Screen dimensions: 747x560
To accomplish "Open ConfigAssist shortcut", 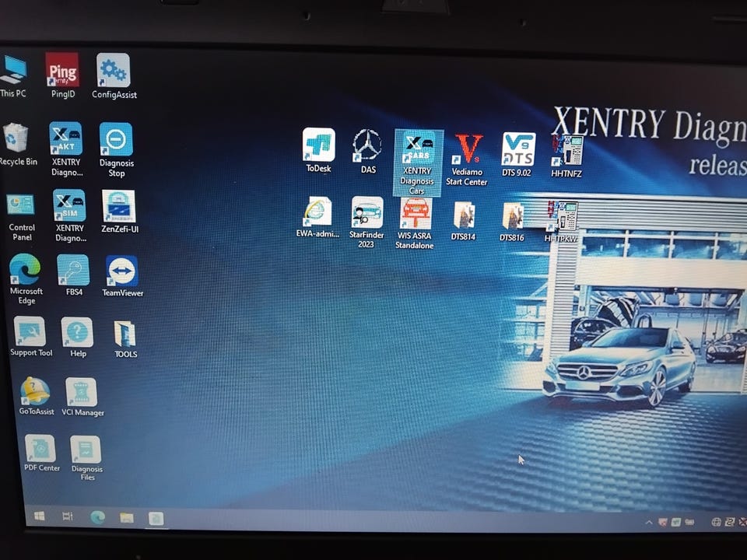I will click(114, 76).
